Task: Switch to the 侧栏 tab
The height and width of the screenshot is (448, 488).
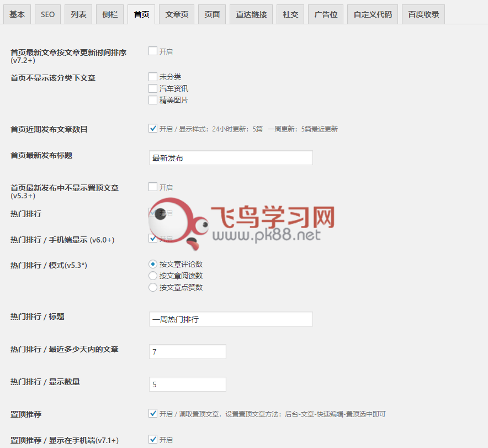Action: (x=110, y=14)
